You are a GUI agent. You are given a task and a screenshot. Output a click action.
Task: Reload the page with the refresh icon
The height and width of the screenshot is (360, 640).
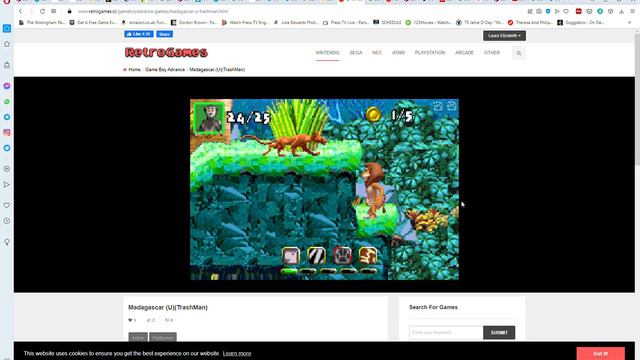(42, 11)
